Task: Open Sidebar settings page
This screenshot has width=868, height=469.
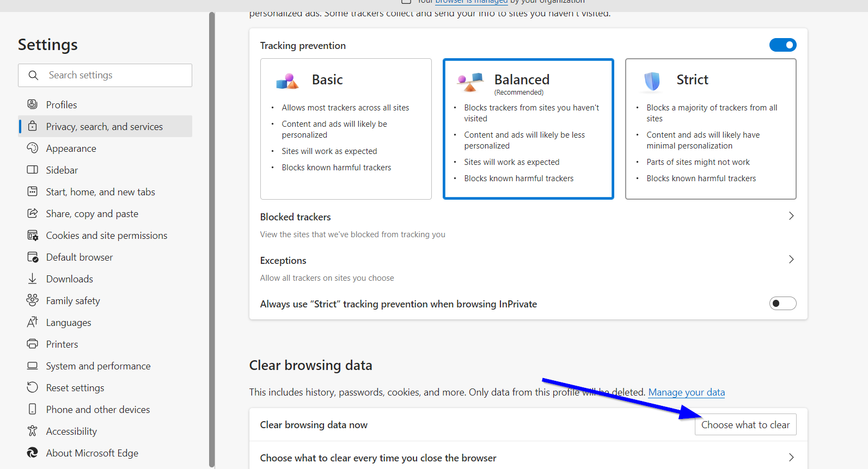Action: 105,170
